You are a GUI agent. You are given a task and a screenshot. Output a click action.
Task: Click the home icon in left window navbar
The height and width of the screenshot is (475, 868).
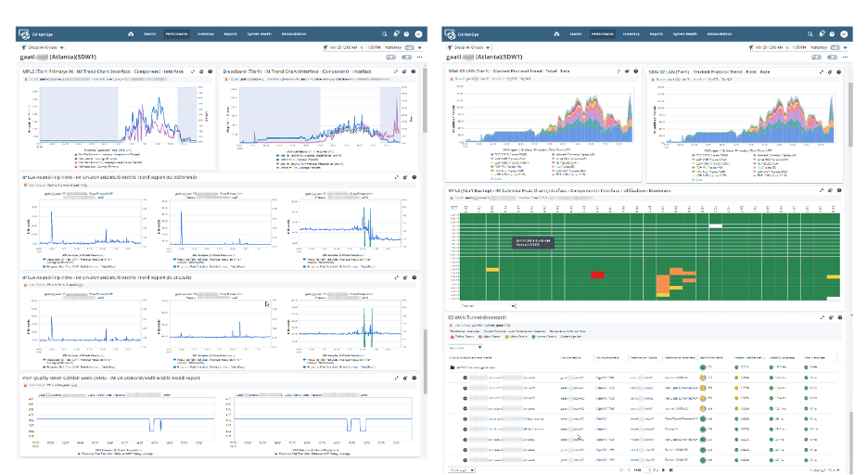[131, 32]
